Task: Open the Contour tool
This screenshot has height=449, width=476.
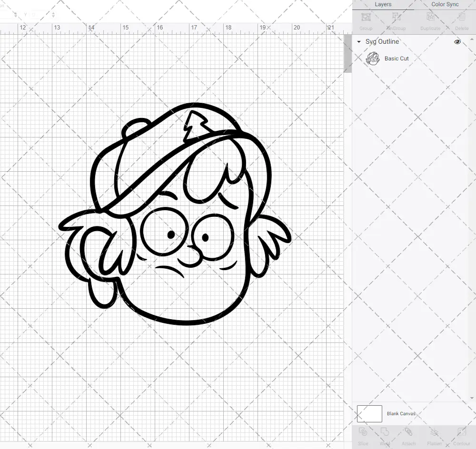Action: [x=461, y=434]
